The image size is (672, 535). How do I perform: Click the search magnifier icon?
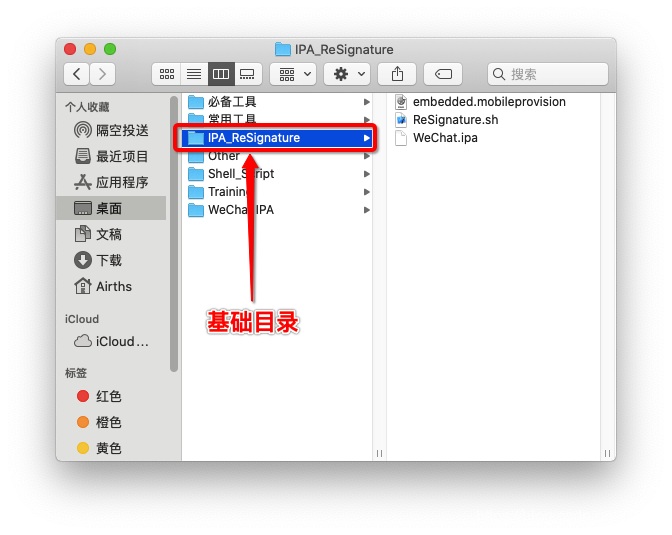(x=498, y=74)
